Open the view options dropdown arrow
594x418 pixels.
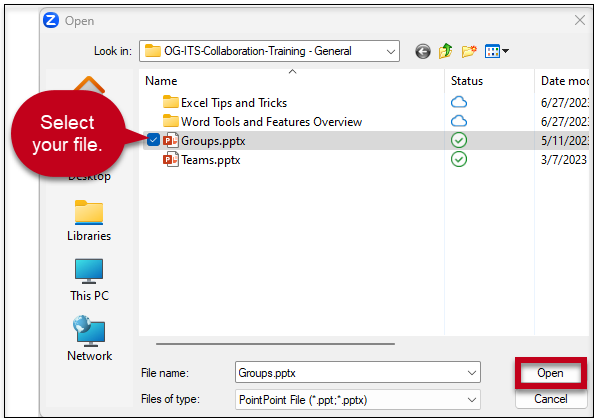(505, 51)
